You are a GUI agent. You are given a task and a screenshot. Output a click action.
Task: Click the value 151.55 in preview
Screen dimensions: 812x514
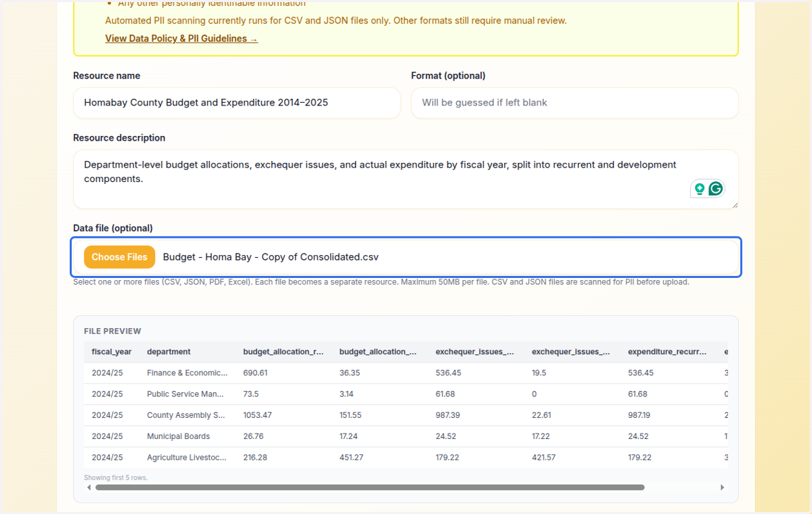[351, 415]
